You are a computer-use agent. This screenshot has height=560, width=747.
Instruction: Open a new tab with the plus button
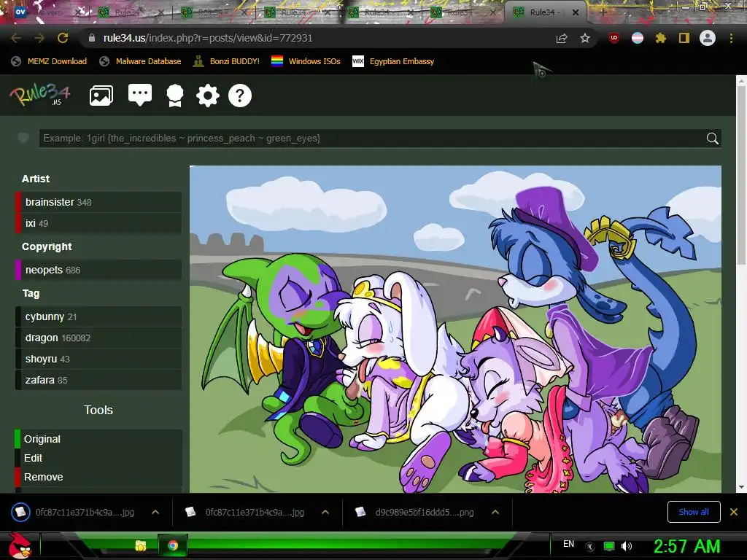tap(603, 13)
